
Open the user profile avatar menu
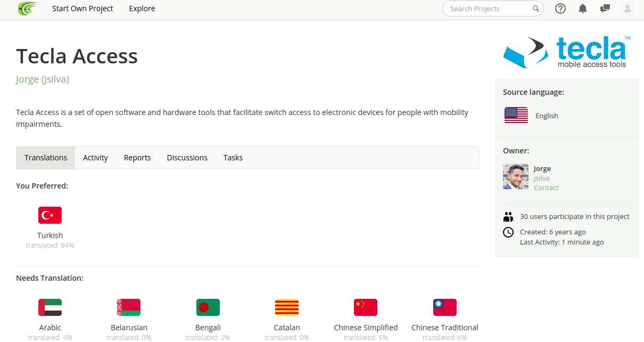click(628, 9)
